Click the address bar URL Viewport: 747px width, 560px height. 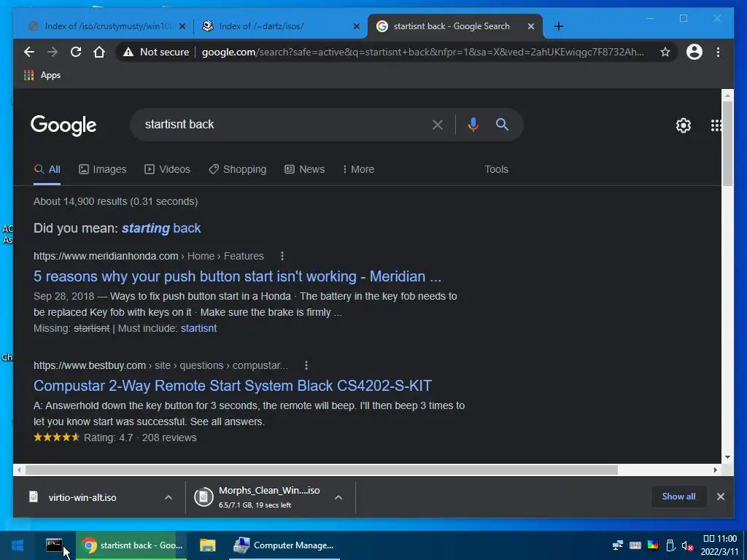tap(423, 52)
